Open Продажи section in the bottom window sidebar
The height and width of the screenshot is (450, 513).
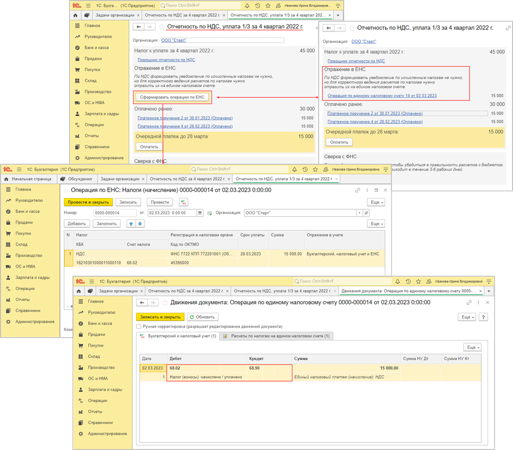click(96, 334)
